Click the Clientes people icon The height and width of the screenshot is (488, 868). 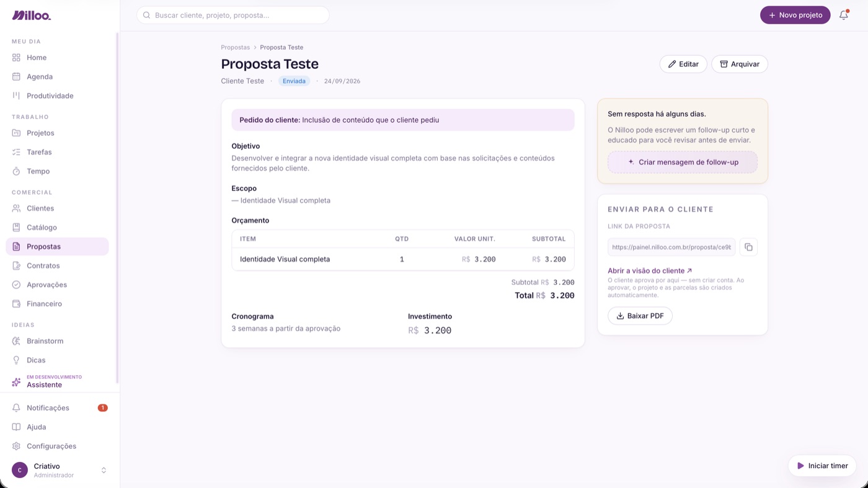coord(16,208)
